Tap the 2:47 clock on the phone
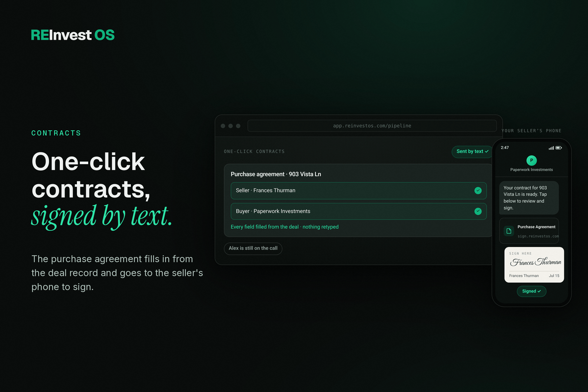The width and height of the screenshot is (588, 392). (x=505, y=147)
